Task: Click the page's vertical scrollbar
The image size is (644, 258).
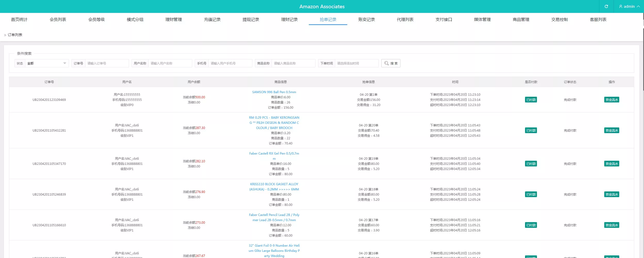Action: click(x=643, y=57)
